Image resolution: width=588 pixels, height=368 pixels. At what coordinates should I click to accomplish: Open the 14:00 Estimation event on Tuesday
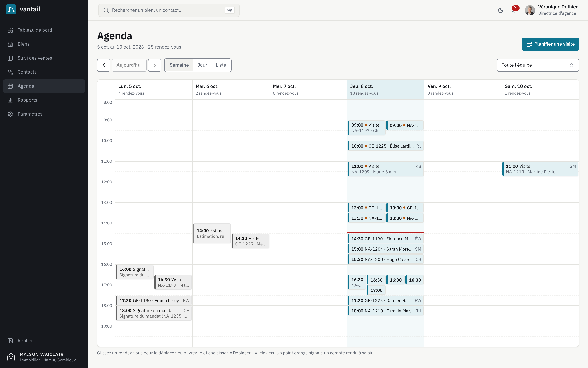coord(212,233)
